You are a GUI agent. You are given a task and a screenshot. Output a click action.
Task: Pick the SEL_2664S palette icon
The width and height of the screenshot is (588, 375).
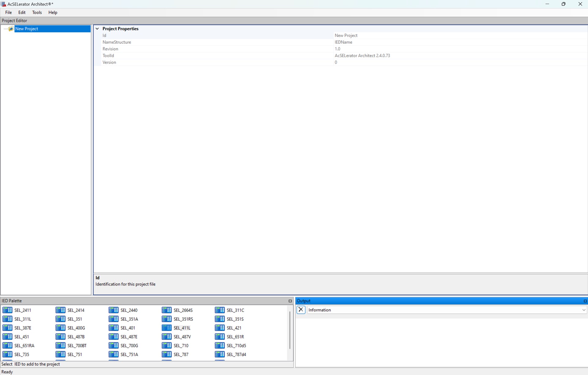(x=167, y=310)
